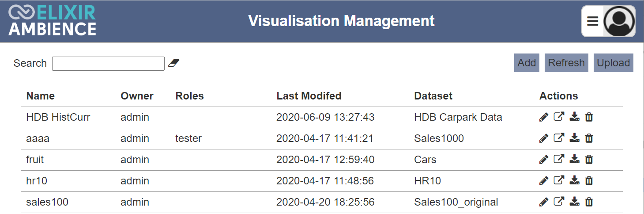Delete the hr10 visualisation with the trash icon
Viewport: 644px width, 214px height.
click(589, 181)
